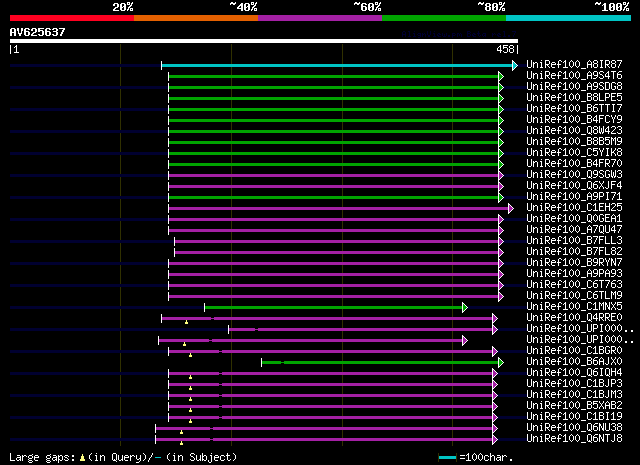Click the green arrowhead ending the C1MNX5 alignment
This screenshot has width=640, height=465.
tap(465, 308)
